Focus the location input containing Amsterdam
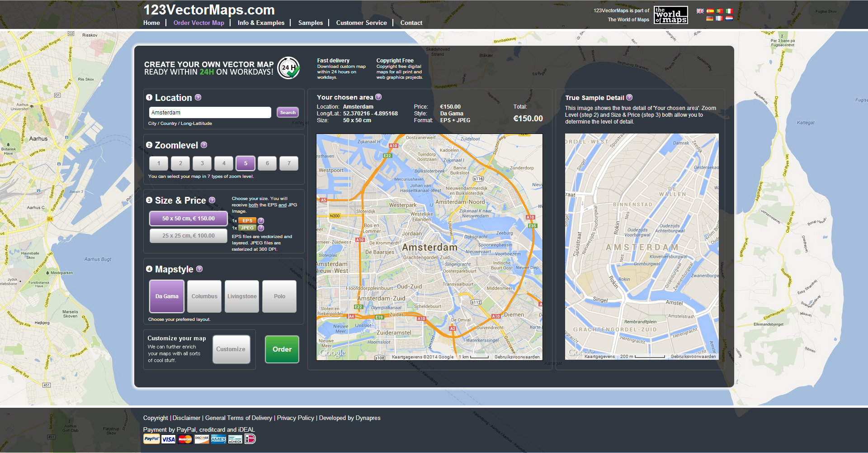Screen dimensions: 868x453 click(x=210, y=113)
